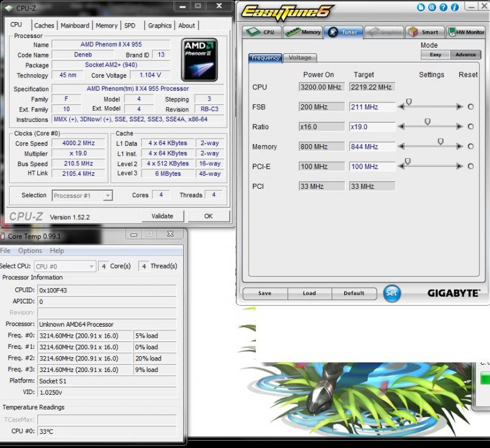The width and height of the screenshot is (490, 448).
Task: Select the Tuner tab in EasyTune6
Action: (x=343, y=32)
